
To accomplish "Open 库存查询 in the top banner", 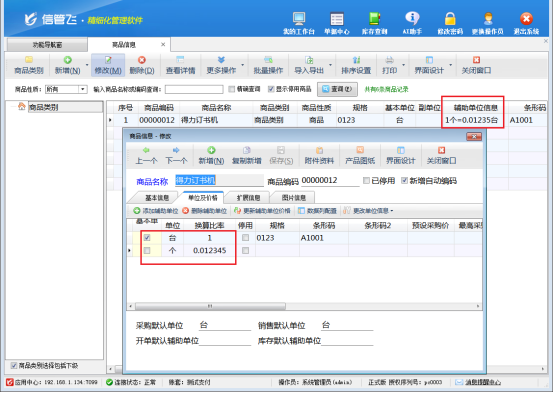I will click(x=375, y=23).
